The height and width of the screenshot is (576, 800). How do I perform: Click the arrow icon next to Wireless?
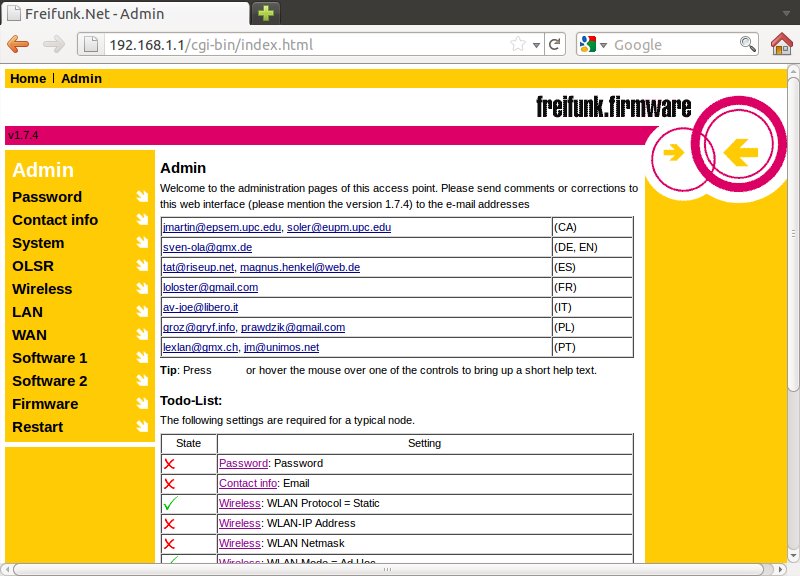pos(142,288)
